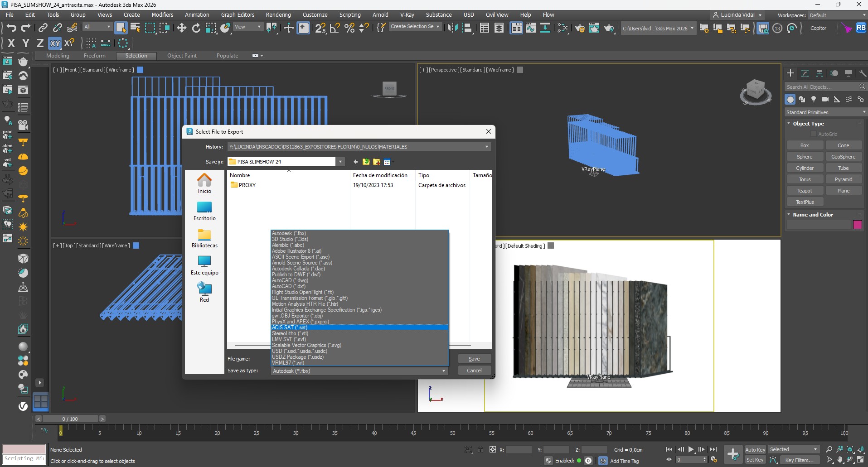Toggle Set Key mode
This screenshot has height=467, width=868.
point(755,460)
